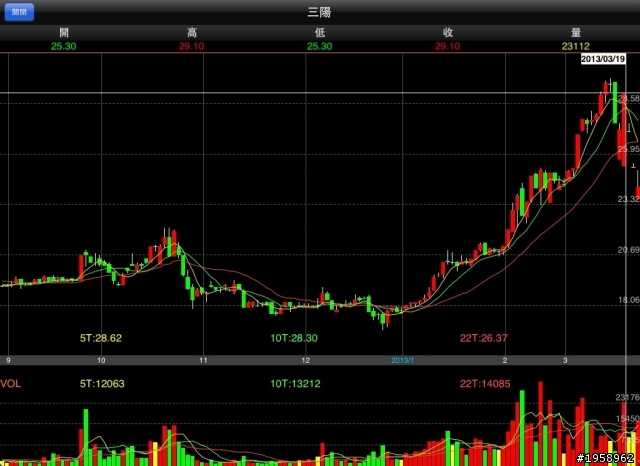Select the 量 column header
640x466 pixels.
576,33
